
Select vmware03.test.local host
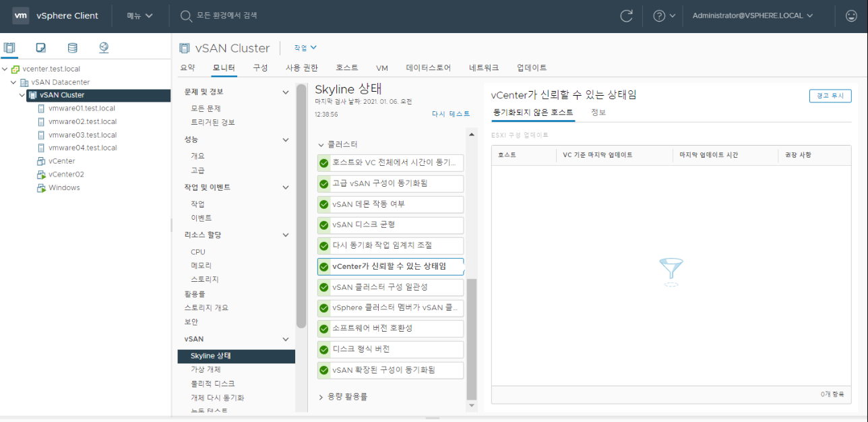(82, 135)
